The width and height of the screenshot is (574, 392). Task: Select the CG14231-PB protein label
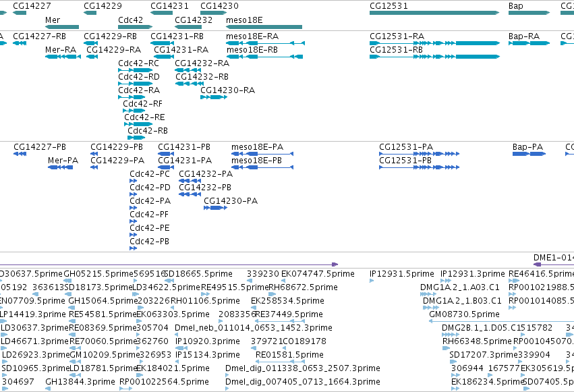coord(184,147)
